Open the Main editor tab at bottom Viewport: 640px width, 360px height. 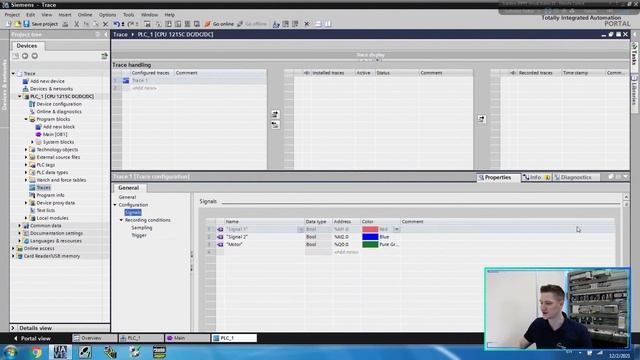[188, 338]
